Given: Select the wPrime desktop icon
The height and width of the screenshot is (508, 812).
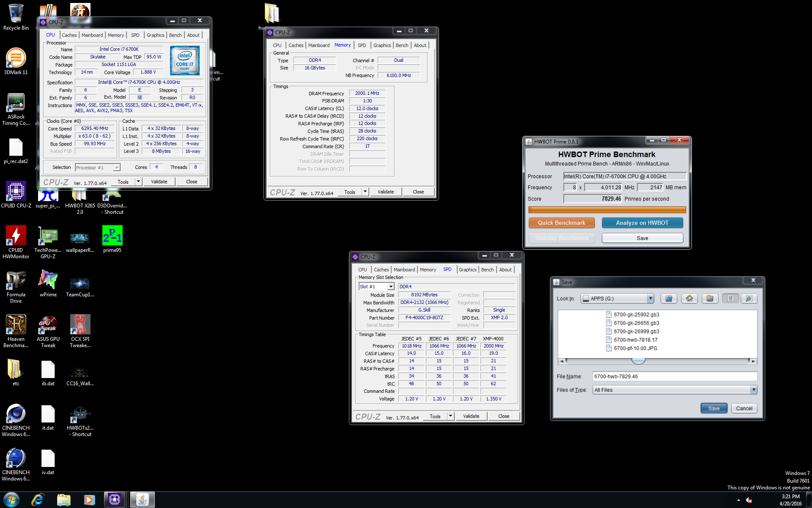Looking at the screenshot, I should [x=48, y=284].
